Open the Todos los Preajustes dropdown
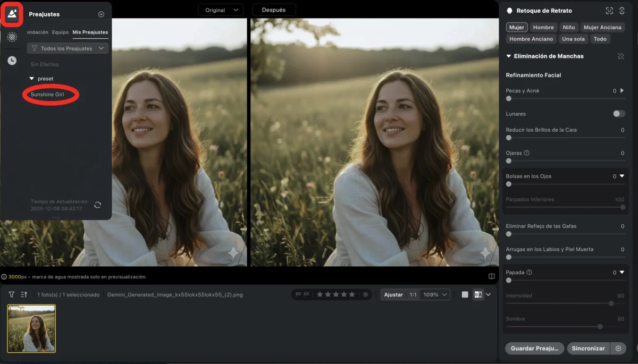 (x=68, y=48)
